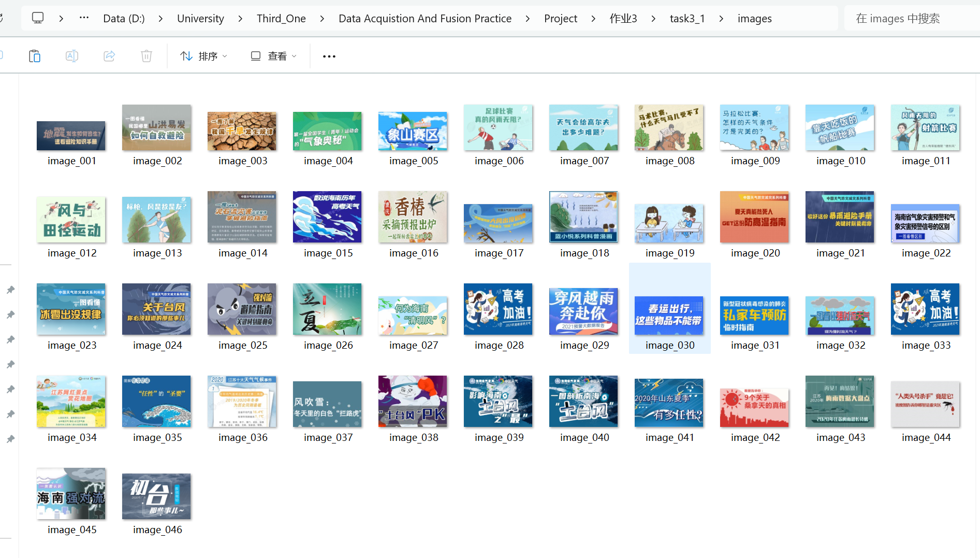Click file name label image_002
Image resolution: width=980 pixels, height=558 pixels.
pos(157,161)
